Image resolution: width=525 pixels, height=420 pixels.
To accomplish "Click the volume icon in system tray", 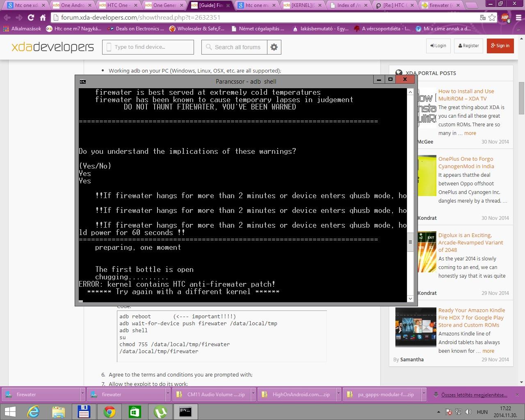I will point(468,412).
